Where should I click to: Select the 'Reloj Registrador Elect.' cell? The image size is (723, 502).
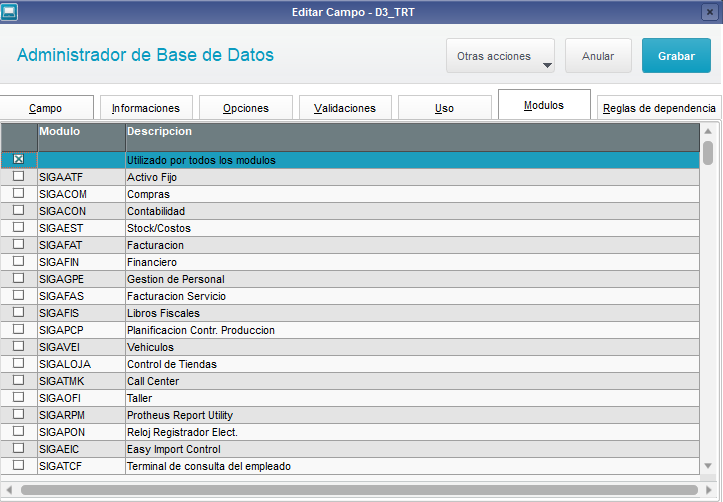(x=413, y=432)
